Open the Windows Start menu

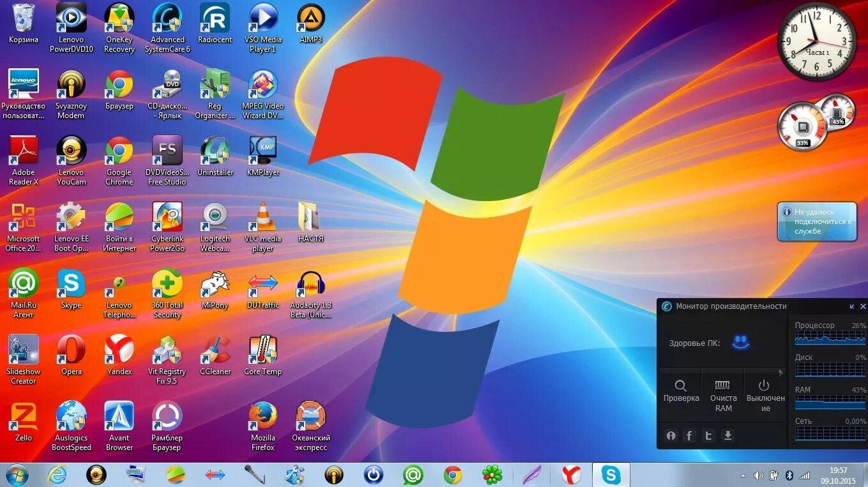click(x=17, y=475)
